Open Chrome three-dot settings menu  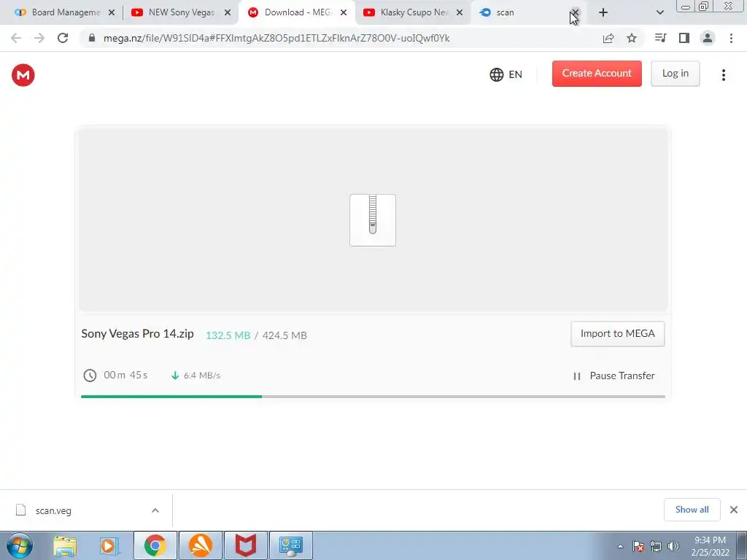pos(731,38)
